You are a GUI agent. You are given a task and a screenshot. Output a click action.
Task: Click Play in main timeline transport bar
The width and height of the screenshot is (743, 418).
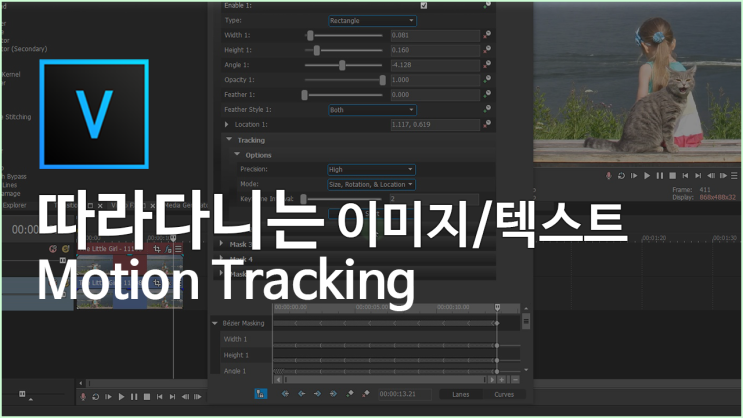tap(121, 397)
